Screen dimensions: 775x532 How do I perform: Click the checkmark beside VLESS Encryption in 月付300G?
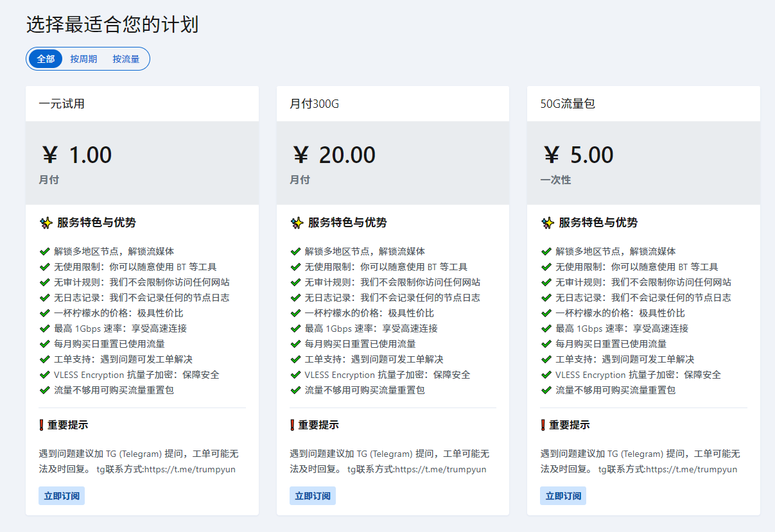[295, 375]
